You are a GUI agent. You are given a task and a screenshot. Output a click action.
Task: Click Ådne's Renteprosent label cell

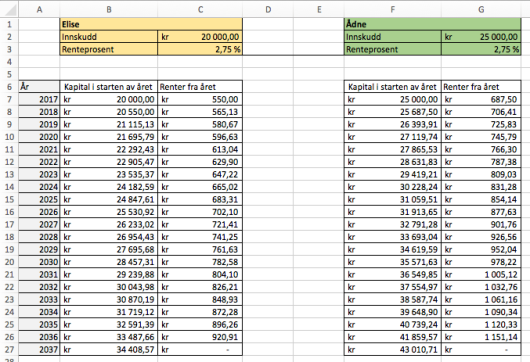(393, 49)
